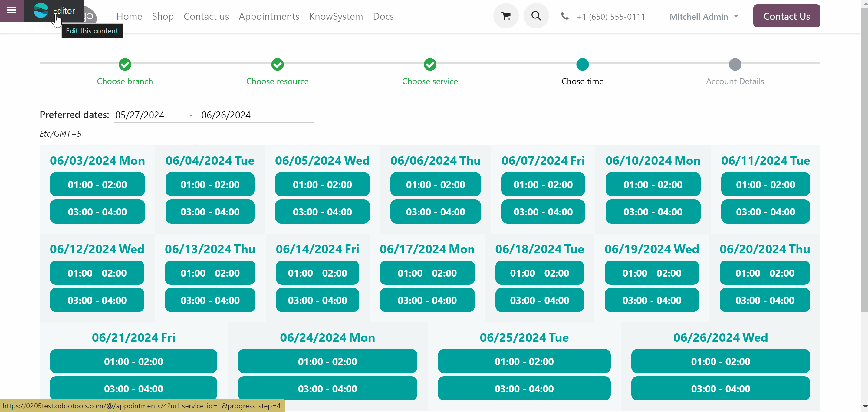The height and width of the screenshot is (412, 868).
Task: Click the Chose time step circle
Action: [582, 65]
